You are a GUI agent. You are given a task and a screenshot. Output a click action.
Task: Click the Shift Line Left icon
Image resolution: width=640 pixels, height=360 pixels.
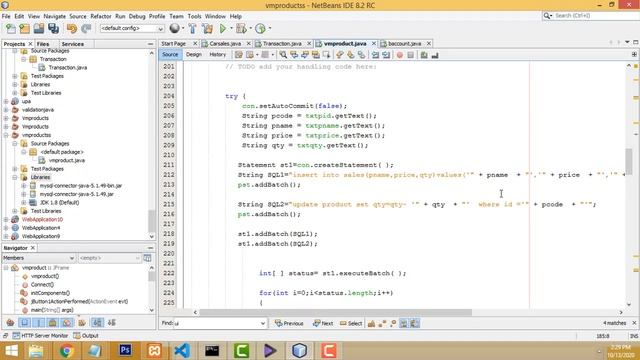[375, 55]
